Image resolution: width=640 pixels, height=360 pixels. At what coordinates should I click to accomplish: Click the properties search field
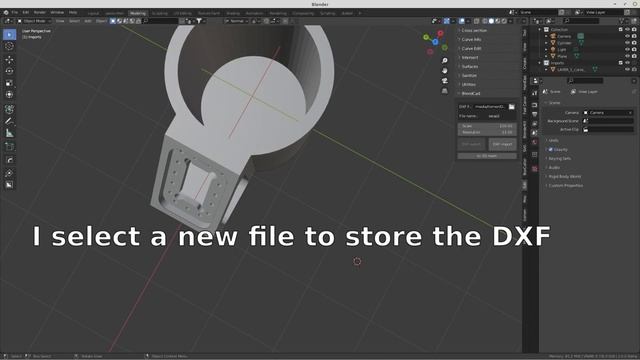pos(585,81)
